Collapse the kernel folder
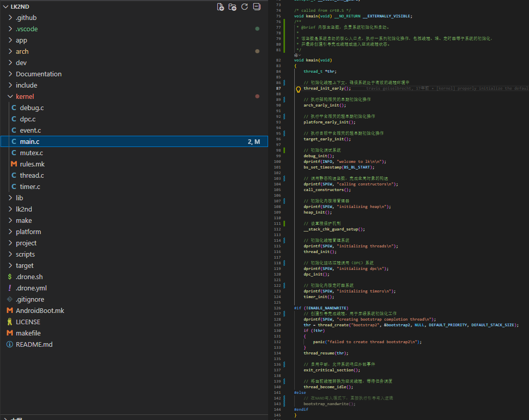 coord(10,96)
